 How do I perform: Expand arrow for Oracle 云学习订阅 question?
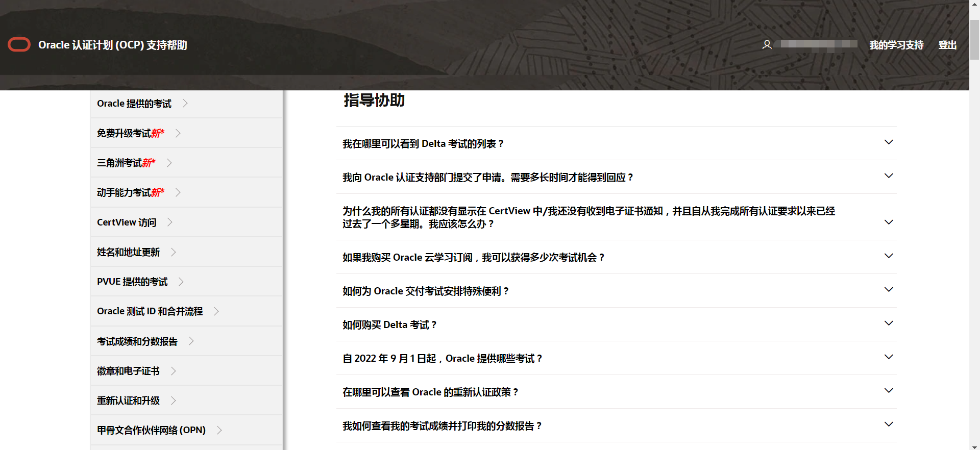tap(889, 256)
